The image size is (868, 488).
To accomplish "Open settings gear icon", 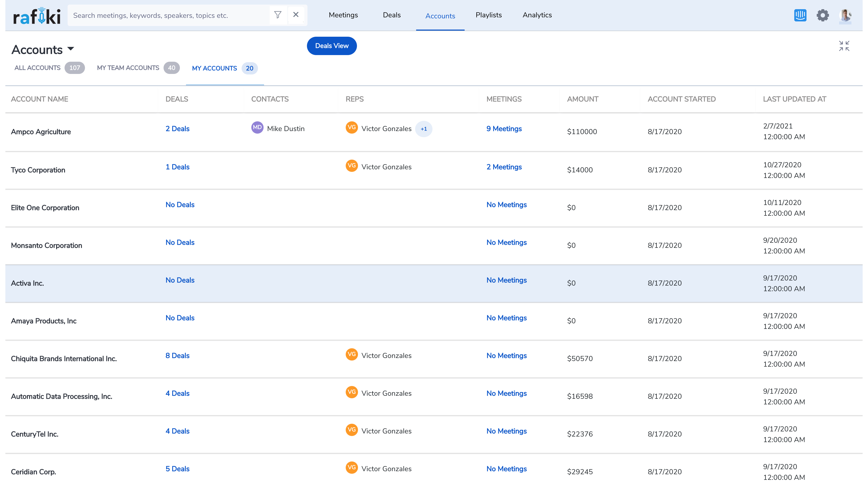I will [x=823, y=15].
